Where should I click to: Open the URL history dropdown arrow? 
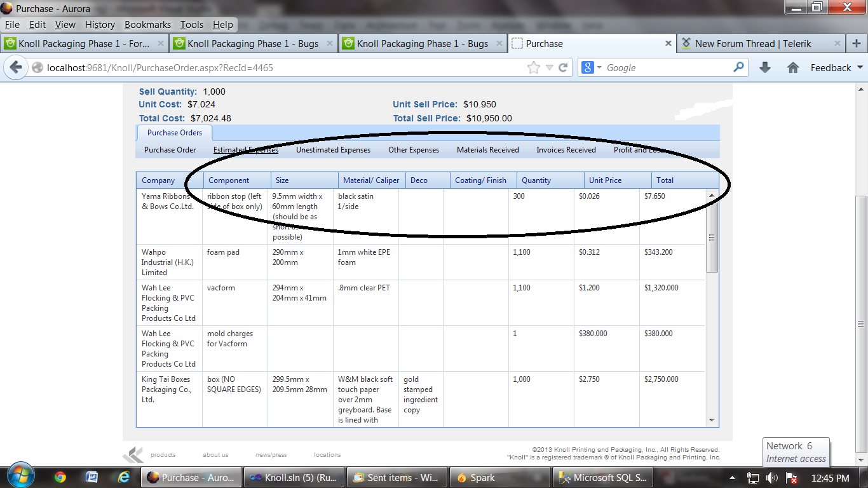tap(549, 67)
